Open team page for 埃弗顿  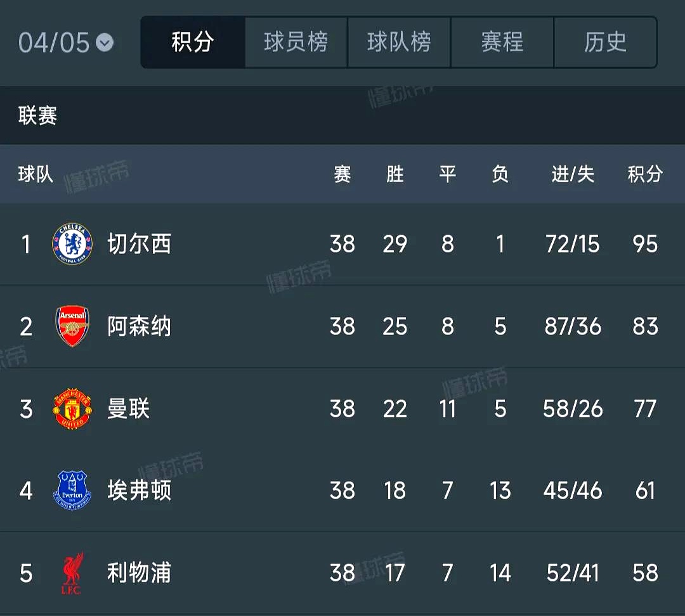[140, 491]
